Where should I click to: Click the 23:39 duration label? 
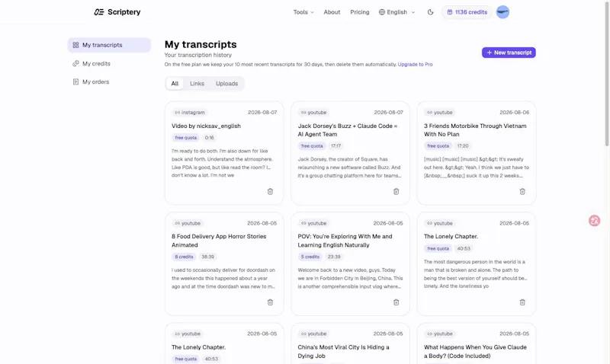(x=334, y=257)
